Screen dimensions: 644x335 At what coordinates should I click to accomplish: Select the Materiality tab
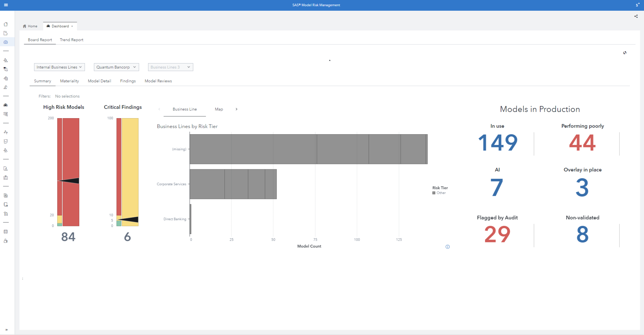[69, 81]
